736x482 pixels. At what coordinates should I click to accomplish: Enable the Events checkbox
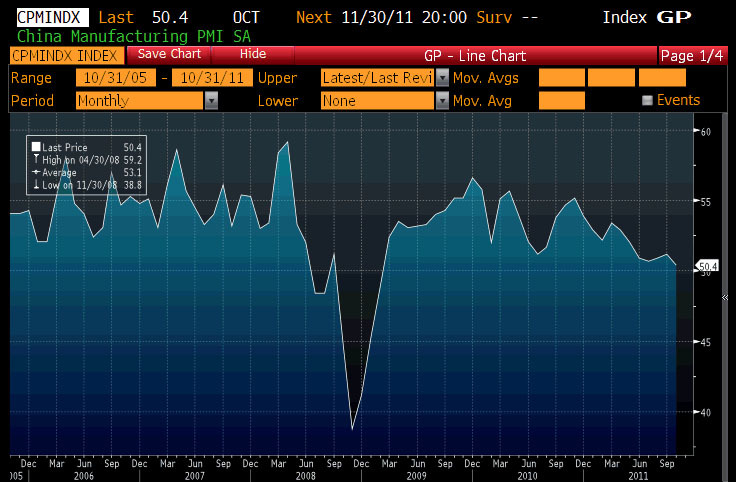(647, 101)
